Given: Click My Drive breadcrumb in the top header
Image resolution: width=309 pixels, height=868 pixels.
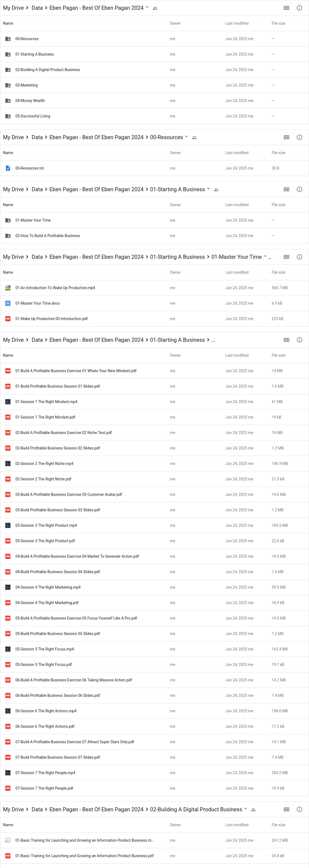Looking at the screenshot, I should [x=14, y=8].
